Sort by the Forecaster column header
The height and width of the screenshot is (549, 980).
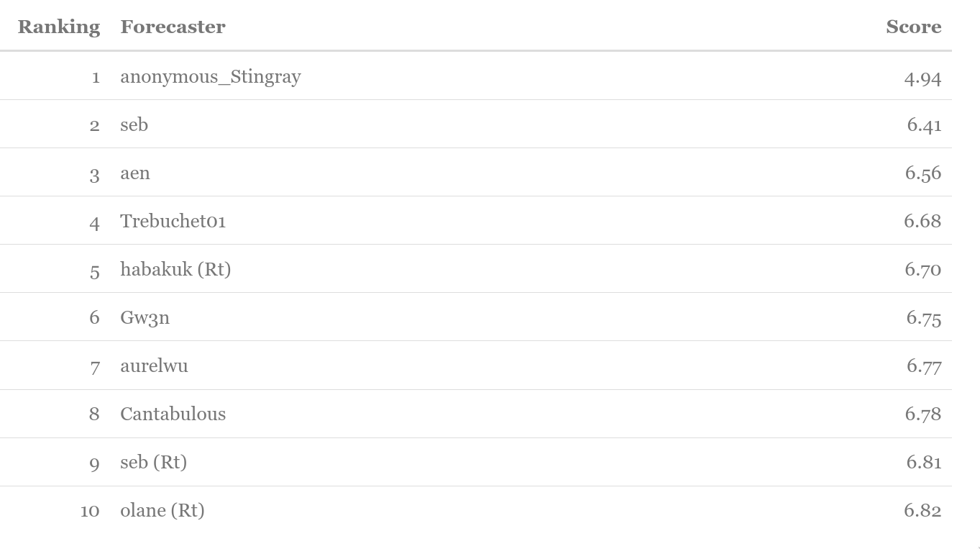[x=173, y=27]
